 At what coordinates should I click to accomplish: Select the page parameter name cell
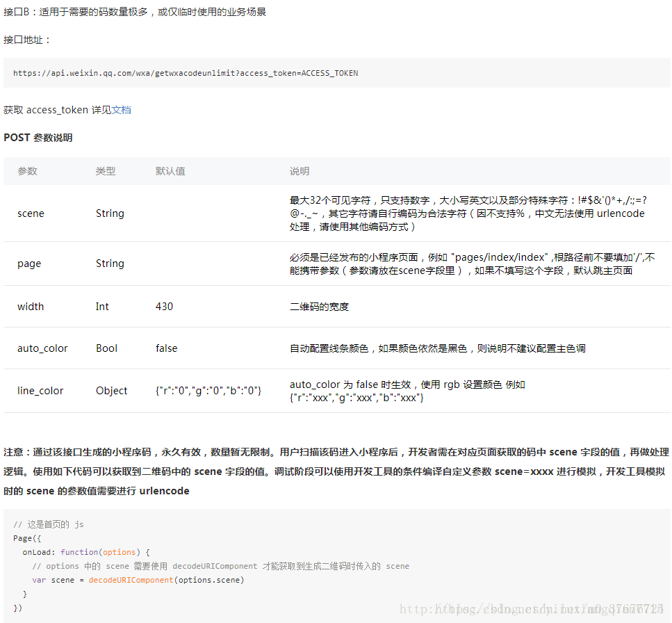[x=29, y=264]
